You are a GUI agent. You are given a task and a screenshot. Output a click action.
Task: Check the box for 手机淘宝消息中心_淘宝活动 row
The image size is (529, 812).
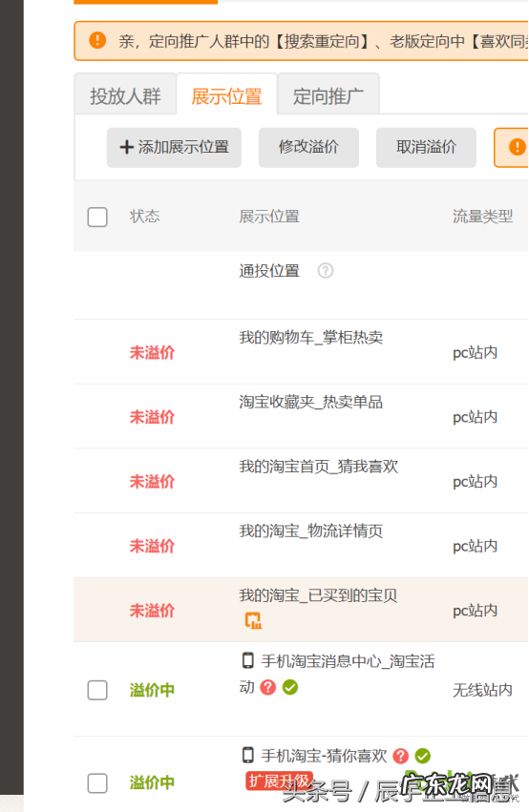97,690
